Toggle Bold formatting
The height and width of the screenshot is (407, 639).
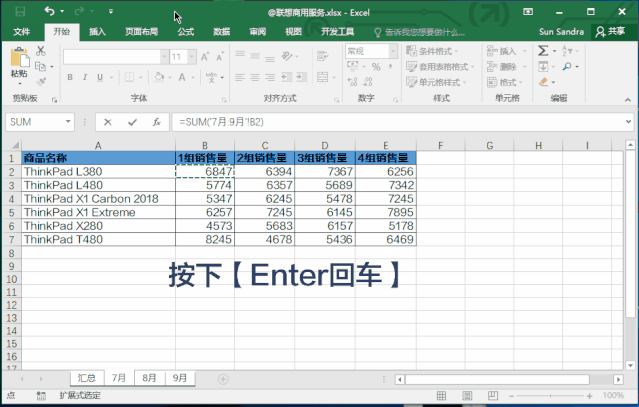coord(70,77)
